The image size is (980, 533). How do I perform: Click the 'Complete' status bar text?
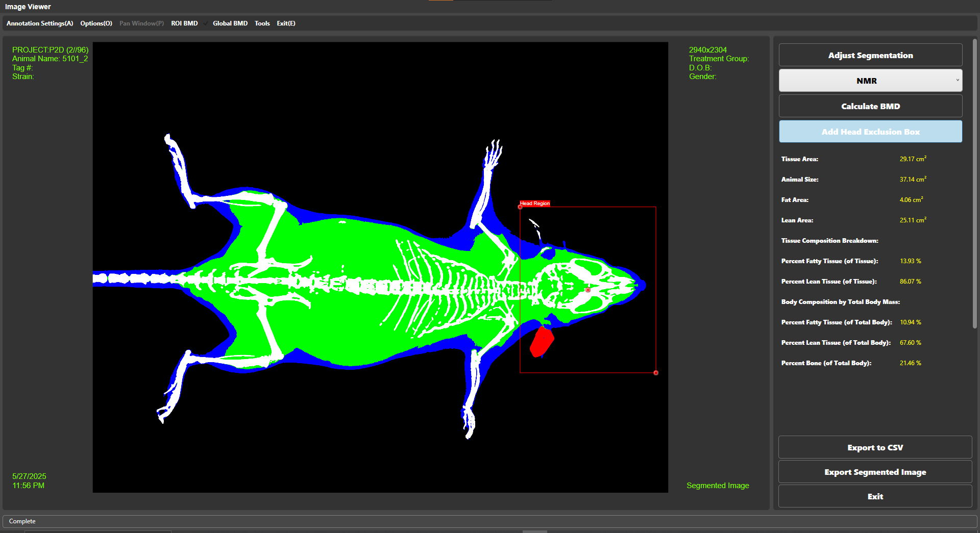pyautogui.click(x=22, y=521)
